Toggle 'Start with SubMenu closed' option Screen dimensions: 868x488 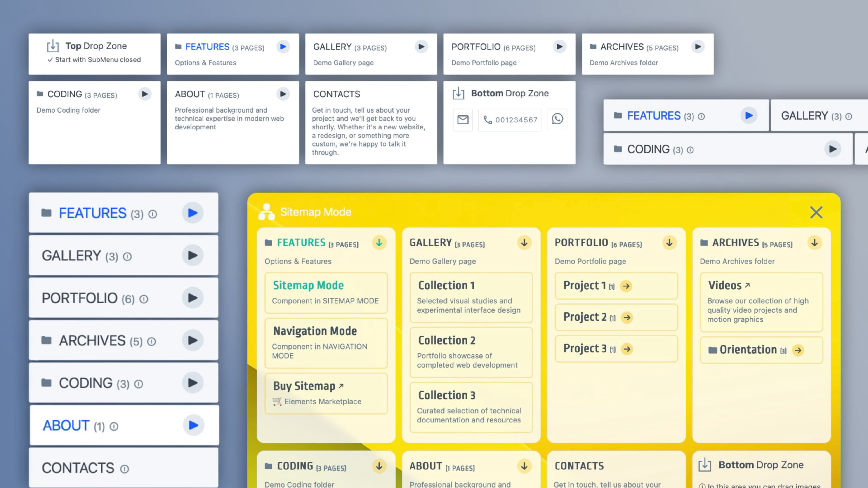point(94,60)
